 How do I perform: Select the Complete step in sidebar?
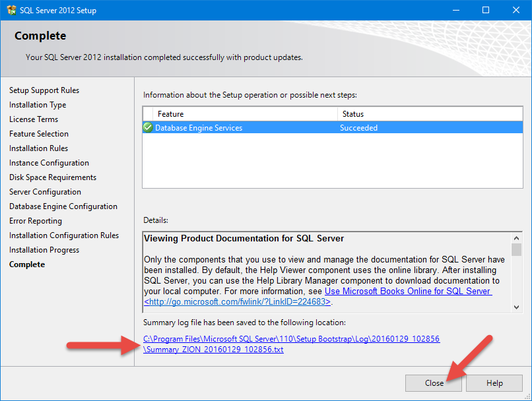coord(27,264)
